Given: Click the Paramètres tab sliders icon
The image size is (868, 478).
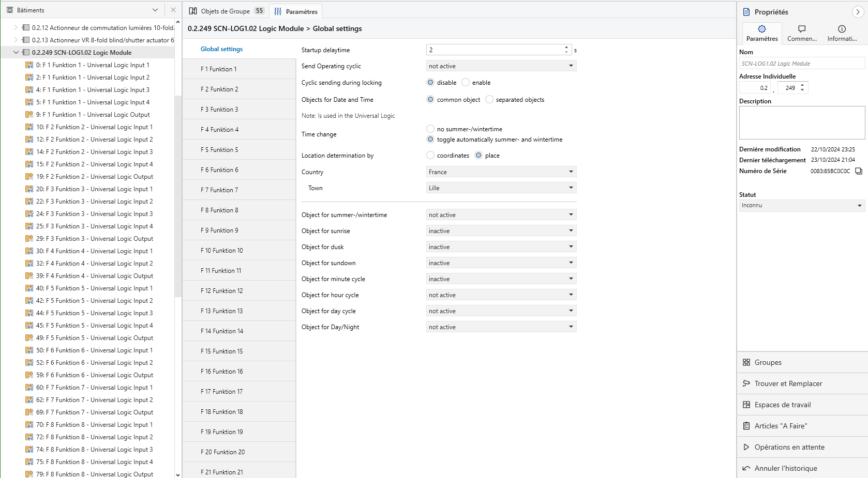Looking at the screenshot, I should (278, 11).
